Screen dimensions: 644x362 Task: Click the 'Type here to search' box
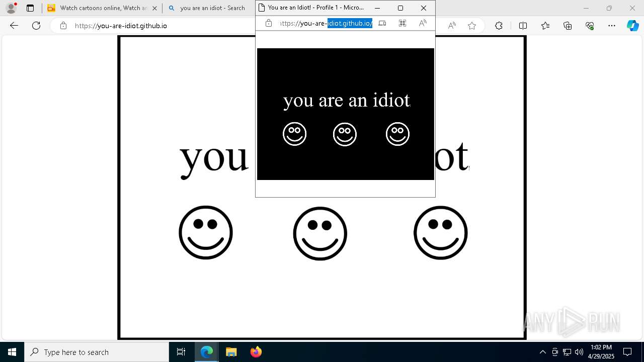point(97,352)
